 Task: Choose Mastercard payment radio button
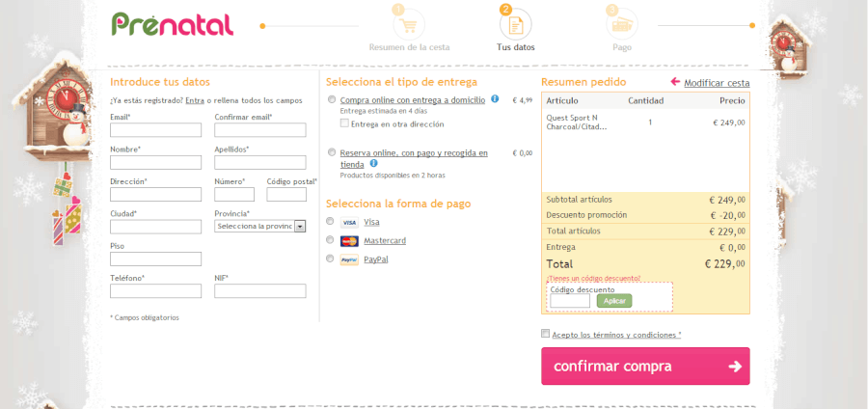pyautogui.click(x=330, y=239)
